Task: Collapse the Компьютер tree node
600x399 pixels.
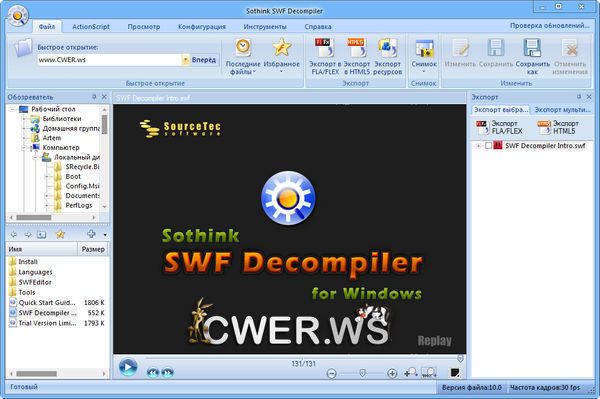Action: coord(24,148)
